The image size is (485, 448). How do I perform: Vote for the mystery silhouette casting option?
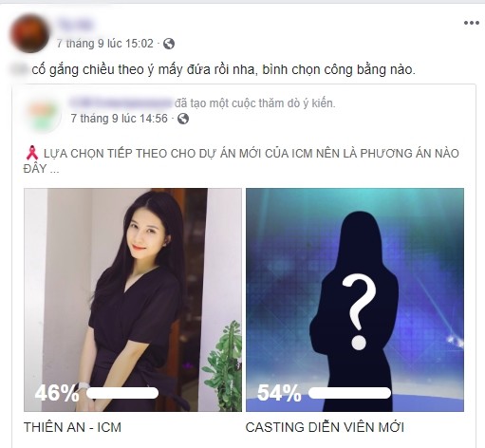click(355, 300)
